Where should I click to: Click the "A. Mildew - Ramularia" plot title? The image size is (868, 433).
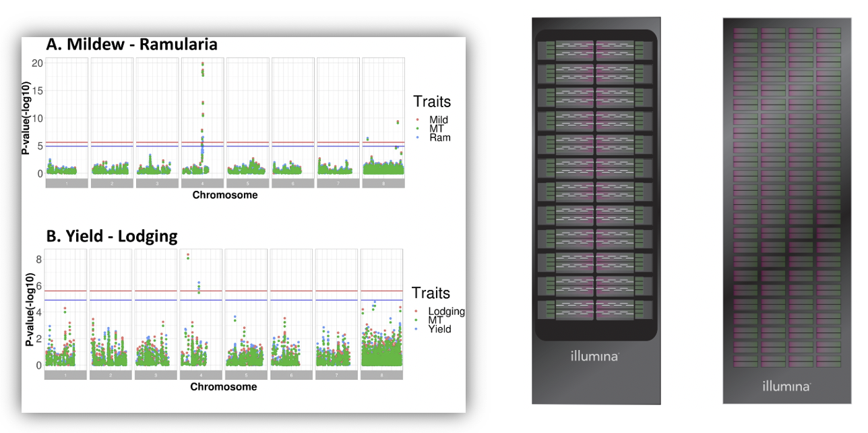click(x=131, y=45)
